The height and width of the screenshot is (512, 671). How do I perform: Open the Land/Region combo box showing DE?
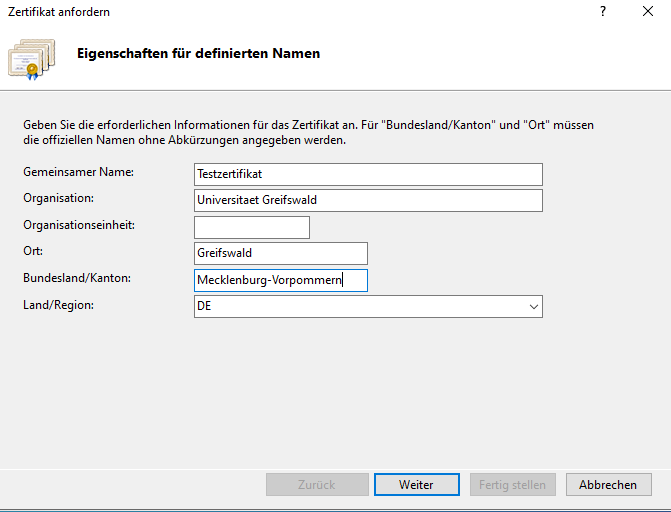point(360,307)
